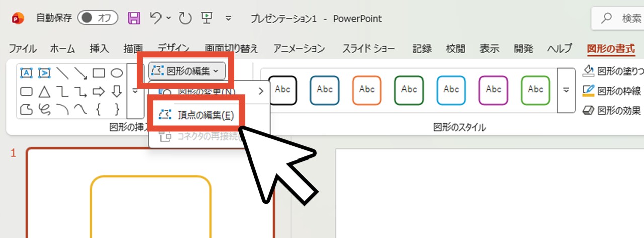The image size is (644, 238).
Task: Open 図形の枠線 outline options
Action: 612,91
